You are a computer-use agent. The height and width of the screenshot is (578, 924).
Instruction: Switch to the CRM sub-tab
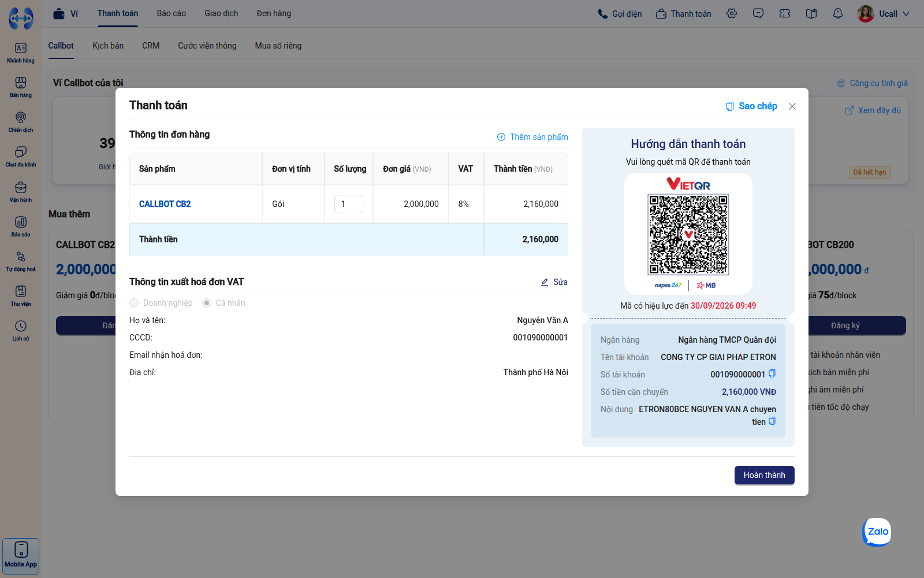[151, 46]
